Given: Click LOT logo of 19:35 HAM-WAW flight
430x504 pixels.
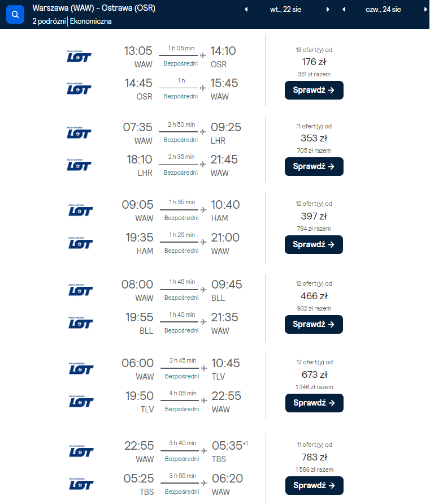Looking at the screenshot, I should click(81, 243).
